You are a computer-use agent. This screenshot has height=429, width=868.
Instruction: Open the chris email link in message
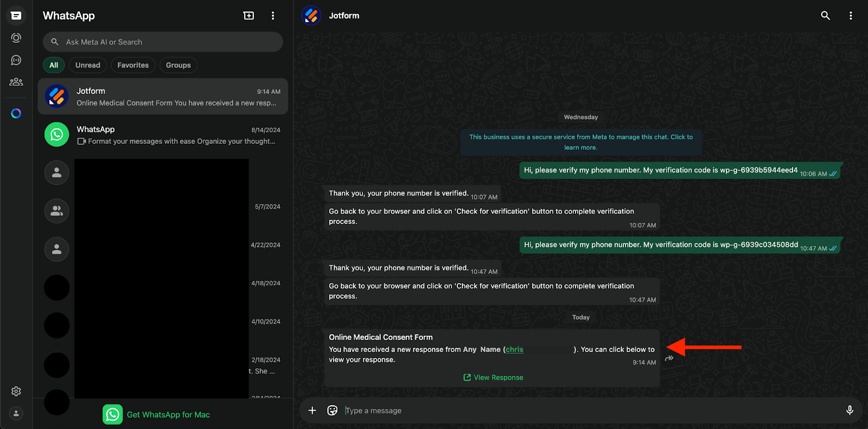[x=514, y=350]
